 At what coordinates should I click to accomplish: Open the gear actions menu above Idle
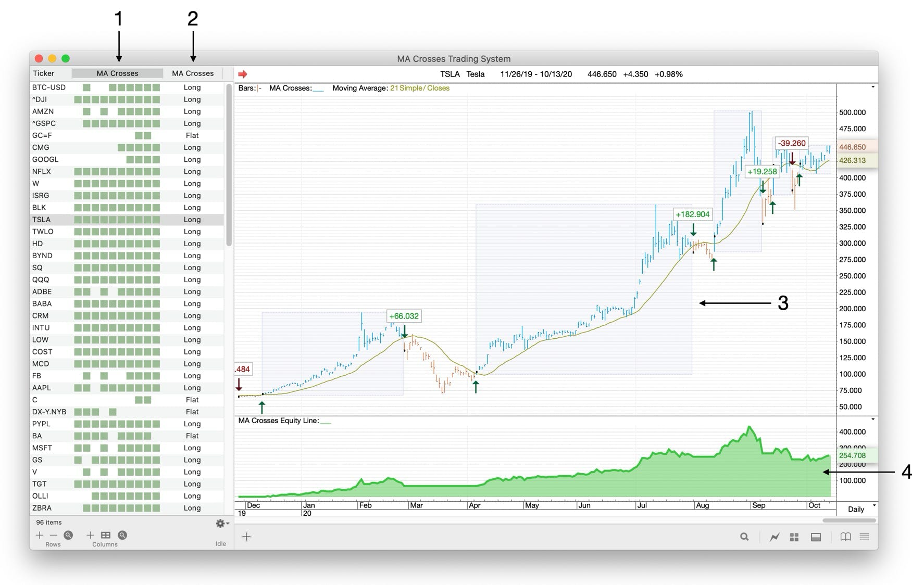pyautogui.click(x=220, y=524)
